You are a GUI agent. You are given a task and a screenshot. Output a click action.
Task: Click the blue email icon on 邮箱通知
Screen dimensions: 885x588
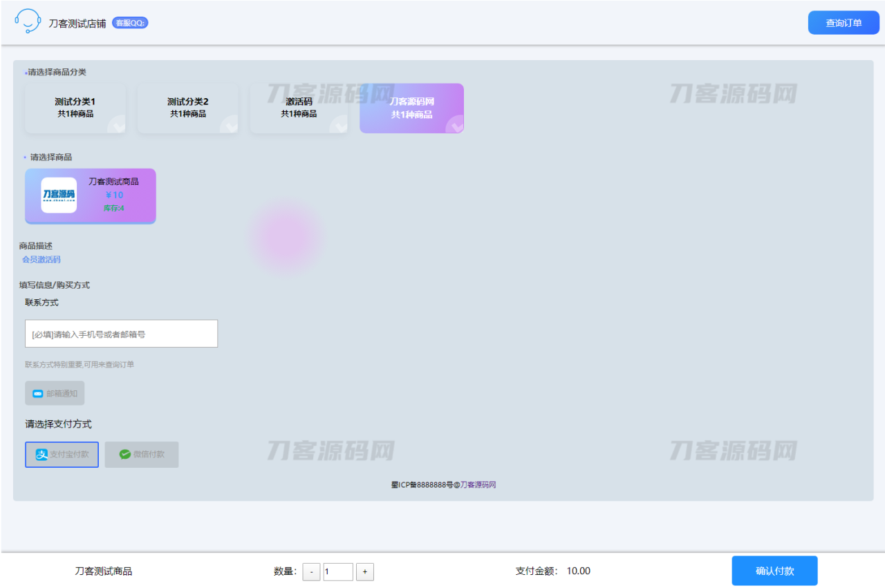[38, 392]
